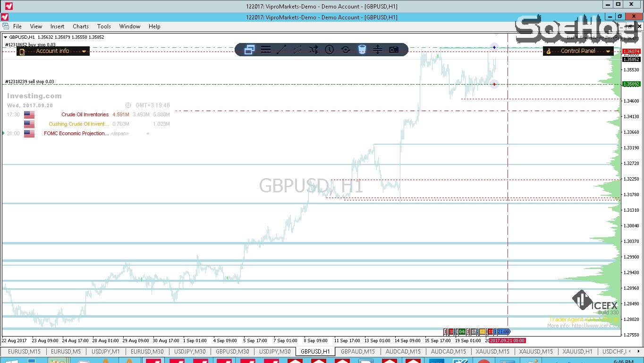The height and width of the screenshot is (363, 644).
Task: Take a chart snapshot with the camera icon
Action: (x=394, y=49)
